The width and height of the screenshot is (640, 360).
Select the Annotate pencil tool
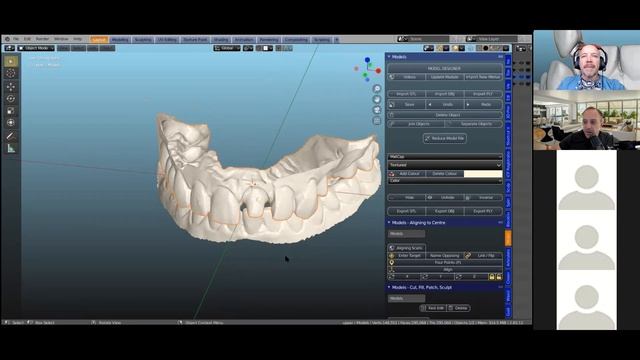coord(11,136)
